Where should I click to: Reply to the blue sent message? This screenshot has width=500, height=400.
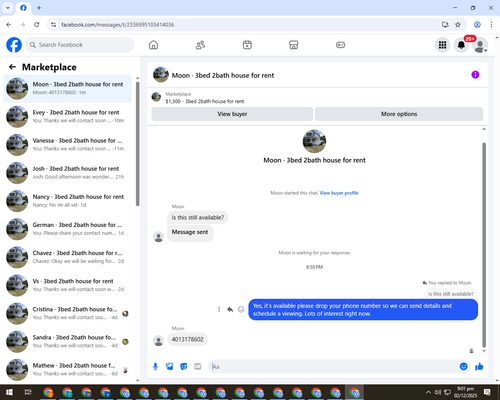tap(230, 309)
